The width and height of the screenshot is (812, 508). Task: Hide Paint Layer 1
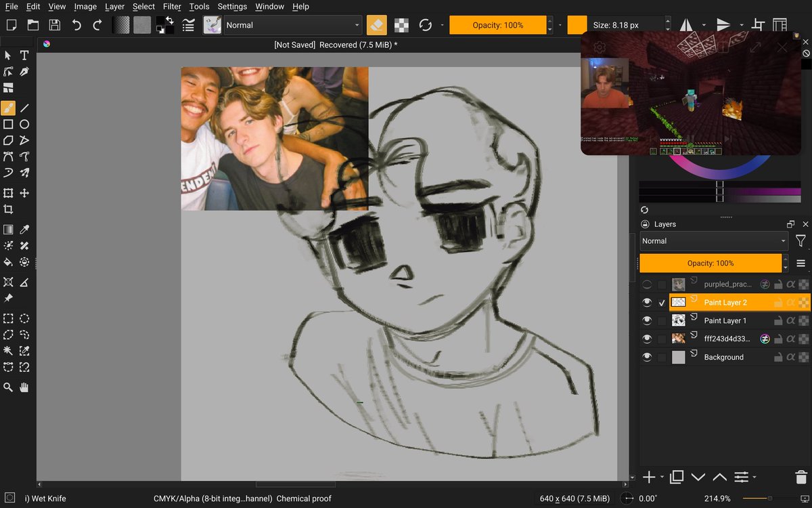(x=647, y=320)
